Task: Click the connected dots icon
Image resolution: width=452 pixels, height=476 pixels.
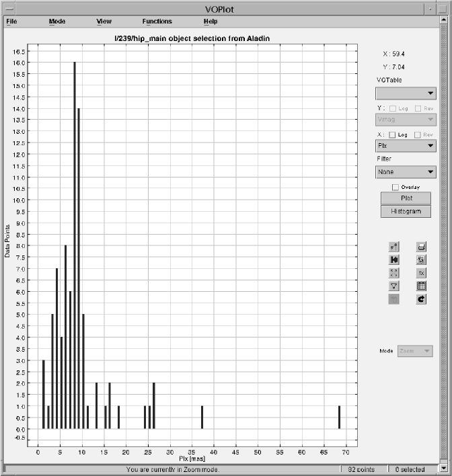Action: (x=394, y=247)
